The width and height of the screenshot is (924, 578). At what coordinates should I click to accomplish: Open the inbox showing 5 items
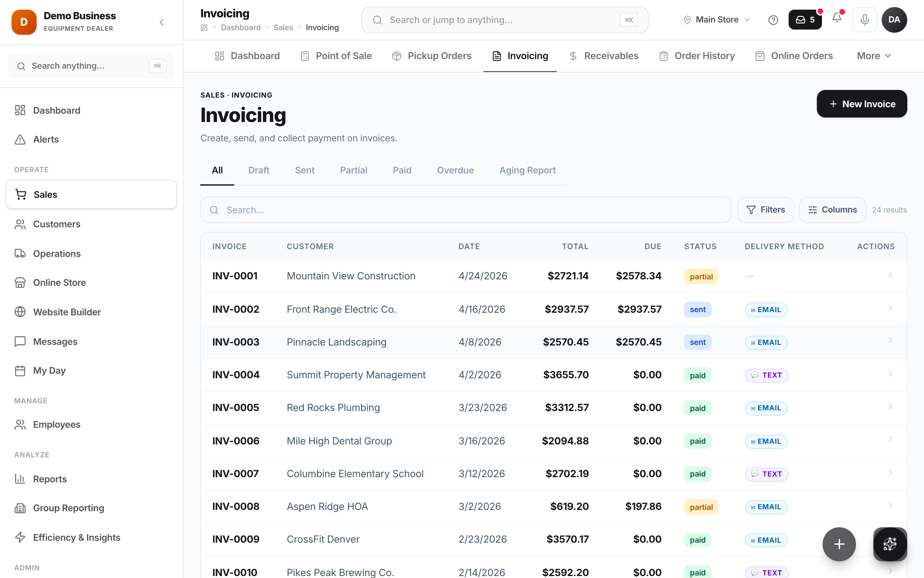coord(805,20)
